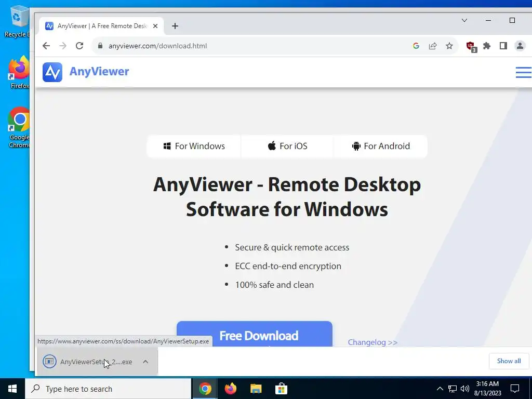Open Chrome from the taskbar

coord(205,389)
